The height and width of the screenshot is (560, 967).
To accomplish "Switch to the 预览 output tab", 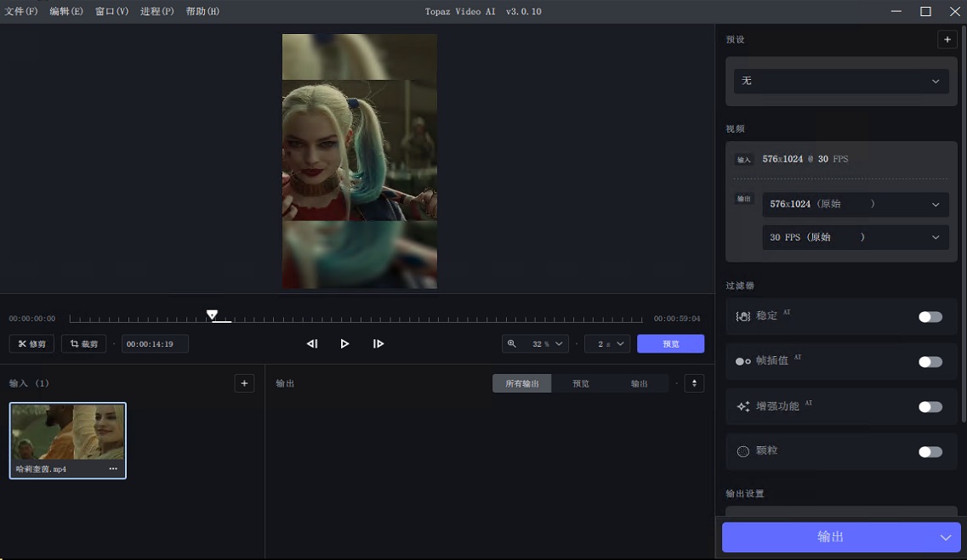I will (580, 383).
